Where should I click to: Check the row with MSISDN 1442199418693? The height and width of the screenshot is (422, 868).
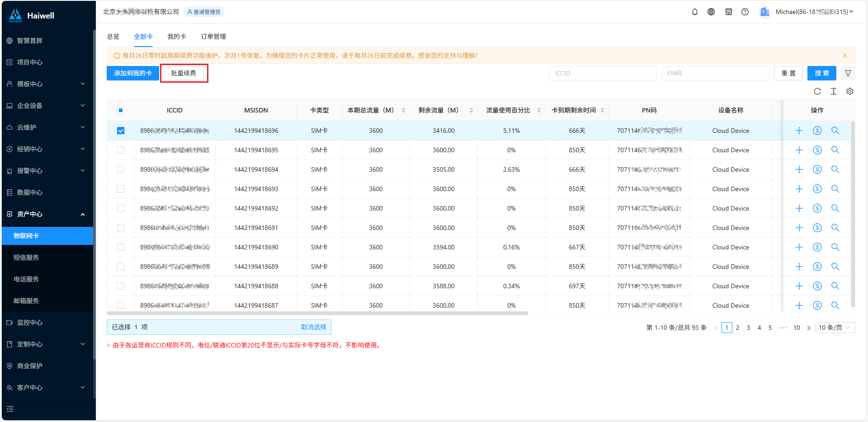(121, 189)
